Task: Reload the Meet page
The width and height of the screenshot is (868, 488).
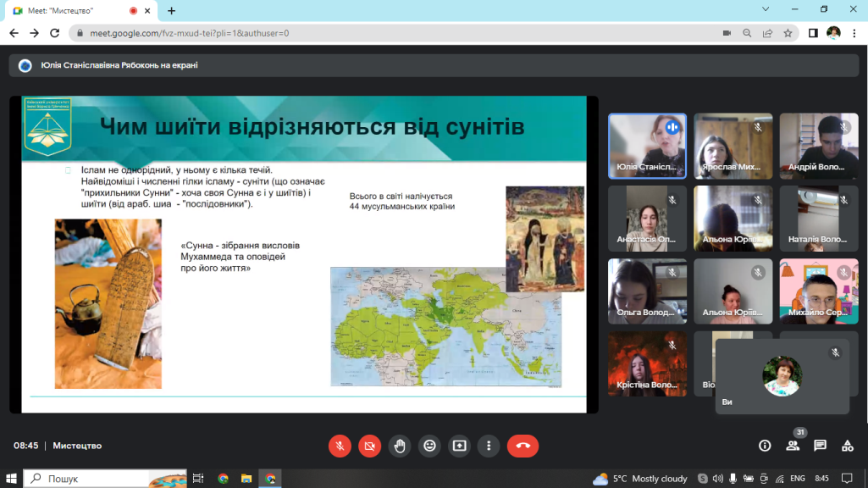Action: click(x=56, y=33)
